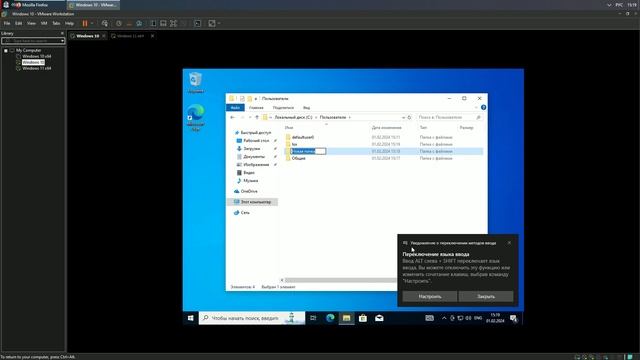
Task: Select Изображения in navigation pane
Action: [256, 165]
